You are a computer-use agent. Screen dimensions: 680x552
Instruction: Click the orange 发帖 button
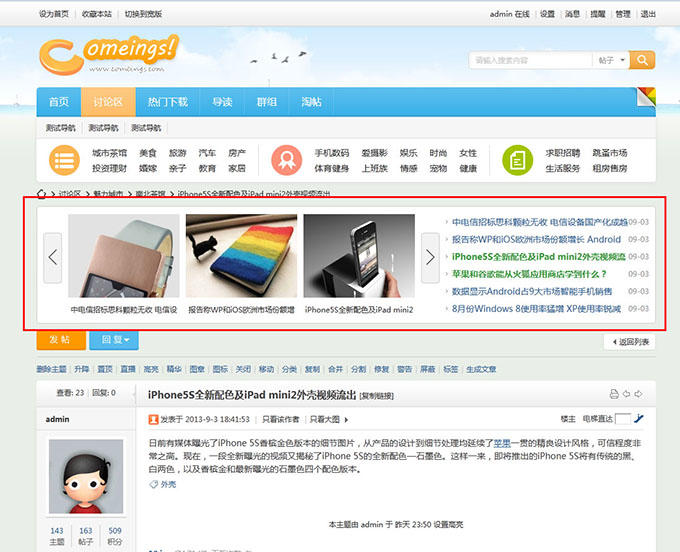(61, 340)
